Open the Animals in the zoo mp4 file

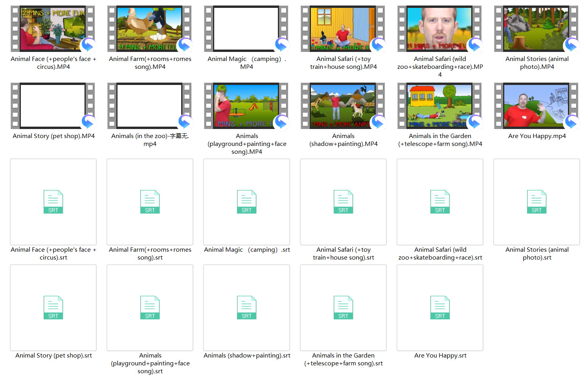[150, 105]
